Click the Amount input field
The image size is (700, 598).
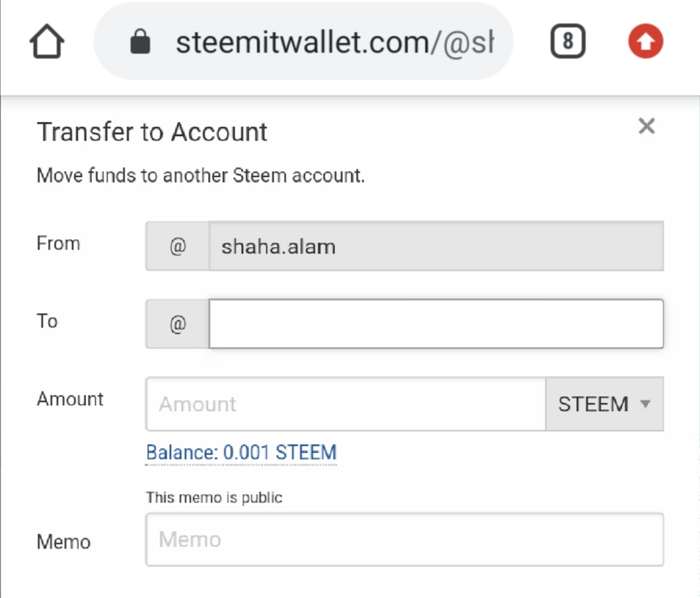tap(345, 404)
